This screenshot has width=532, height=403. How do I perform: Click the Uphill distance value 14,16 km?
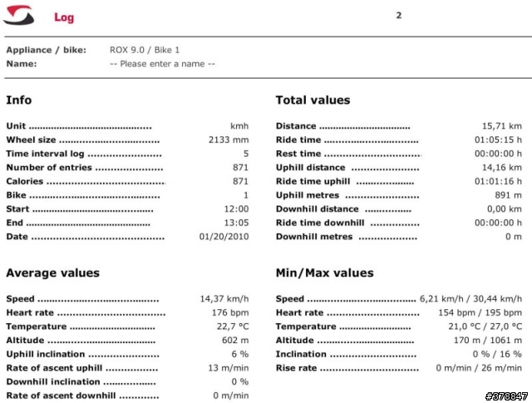pos(502,168)
